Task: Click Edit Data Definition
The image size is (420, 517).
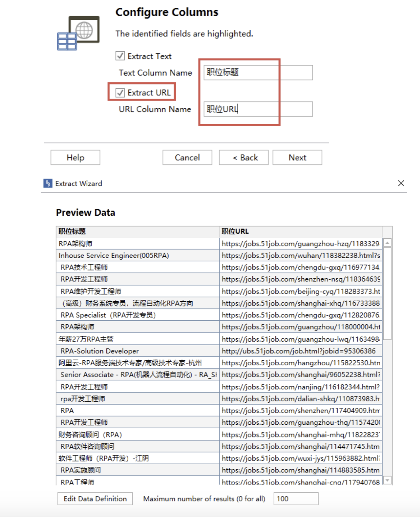Action: click(95, 499)
